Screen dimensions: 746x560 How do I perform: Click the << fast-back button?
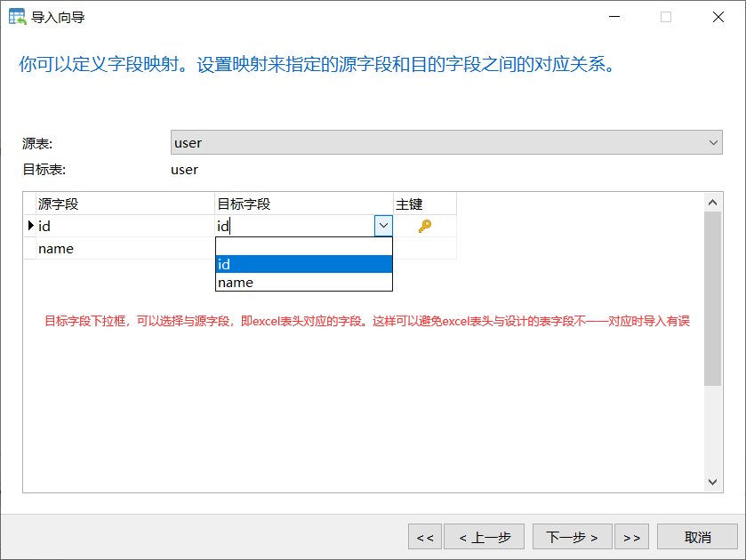click(x=425, y=536)
